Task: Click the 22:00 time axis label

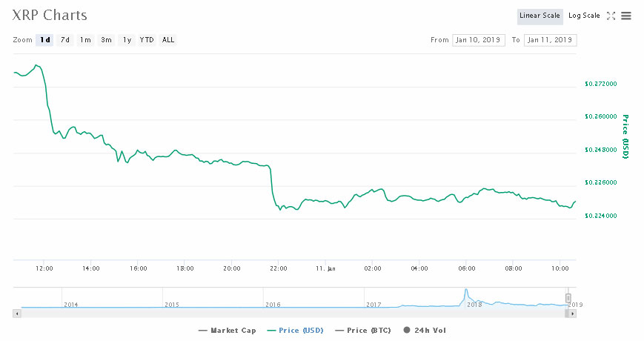Action: pyautogui.click(x=279, y=268)
